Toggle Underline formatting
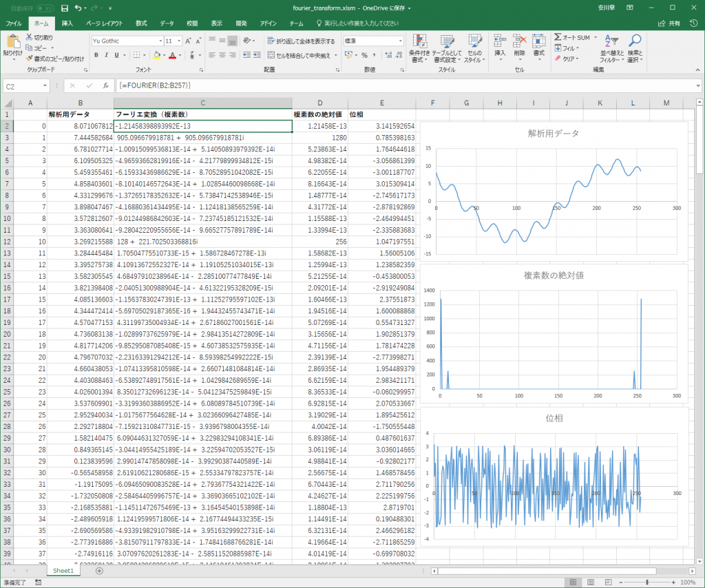The width and height of the screenshot is (705, 588). [x=116, y=55]
